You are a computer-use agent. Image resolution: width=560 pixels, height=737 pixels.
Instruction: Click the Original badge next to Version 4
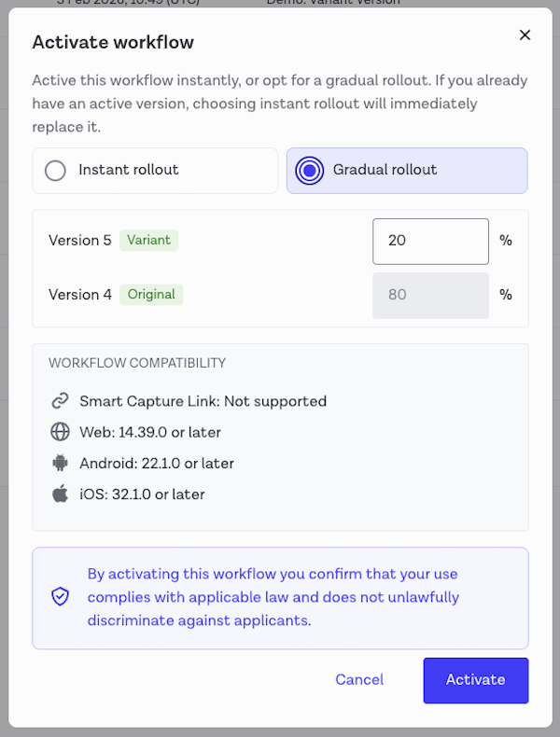151,294
